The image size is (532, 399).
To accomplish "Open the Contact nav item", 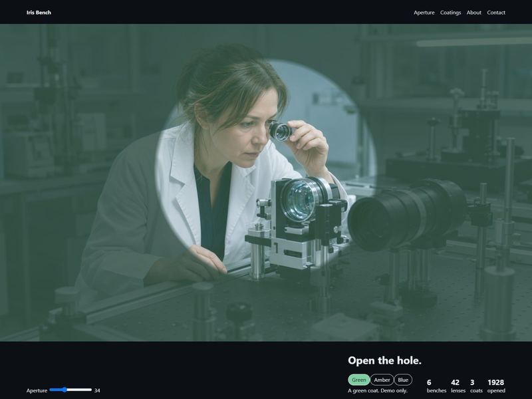I will click(496, 13).
